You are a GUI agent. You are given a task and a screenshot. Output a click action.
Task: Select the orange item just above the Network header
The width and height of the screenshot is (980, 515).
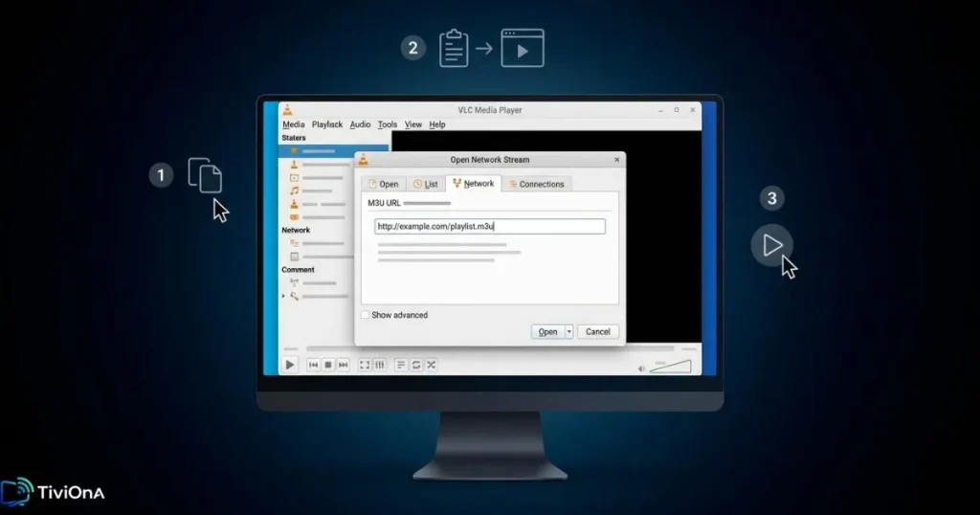(317, 217)
